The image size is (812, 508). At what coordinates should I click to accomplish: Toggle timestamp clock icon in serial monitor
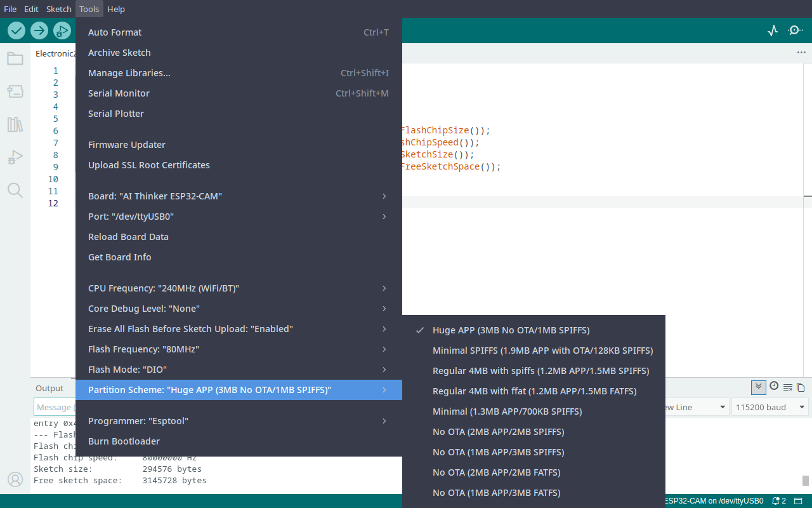pos(774,386)
